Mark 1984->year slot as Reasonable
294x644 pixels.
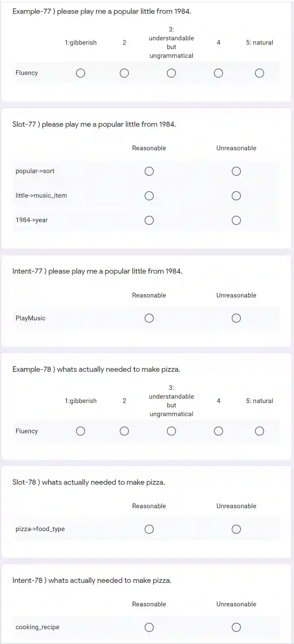click(x=149, y=220)
